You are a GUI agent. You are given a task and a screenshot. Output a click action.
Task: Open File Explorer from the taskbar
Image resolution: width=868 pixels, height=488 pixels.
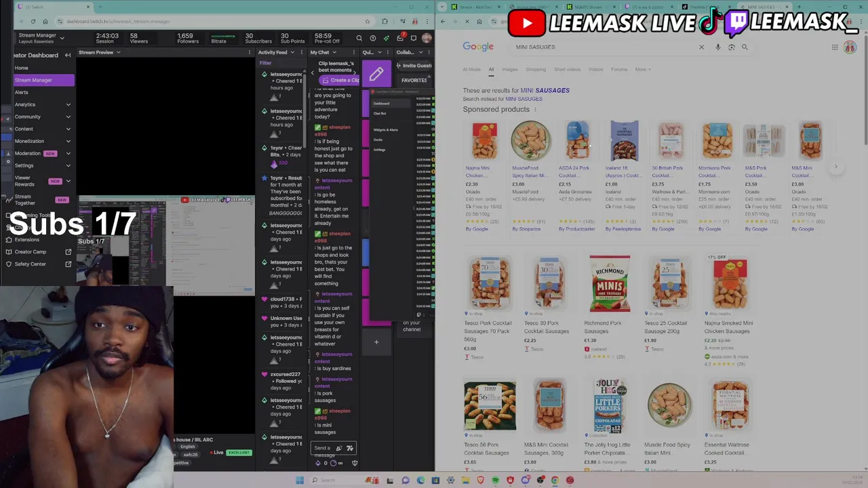[466, 480]
